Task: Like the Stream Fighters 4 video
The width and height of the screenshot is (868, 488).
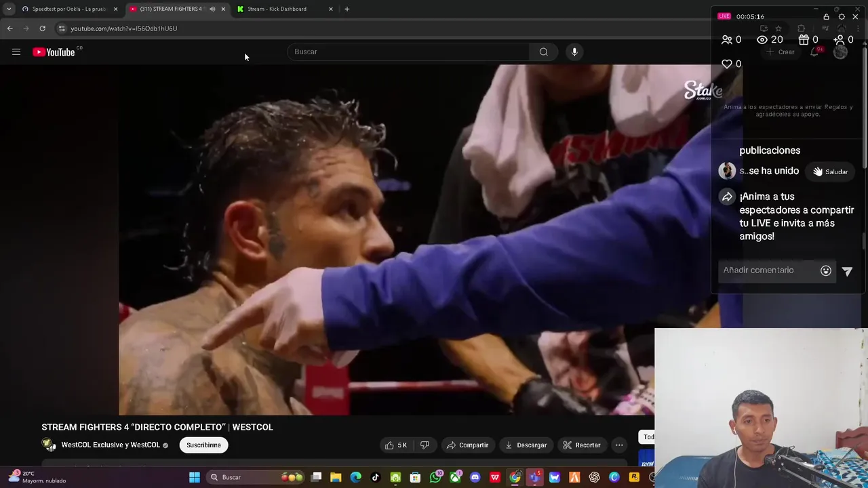Action: pyautogui.click(x=396, y=445)
